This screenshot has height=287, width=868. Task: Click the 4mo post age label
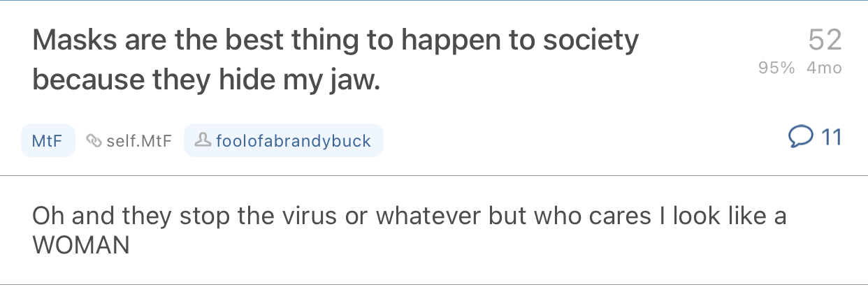click(x=824, y=68)
